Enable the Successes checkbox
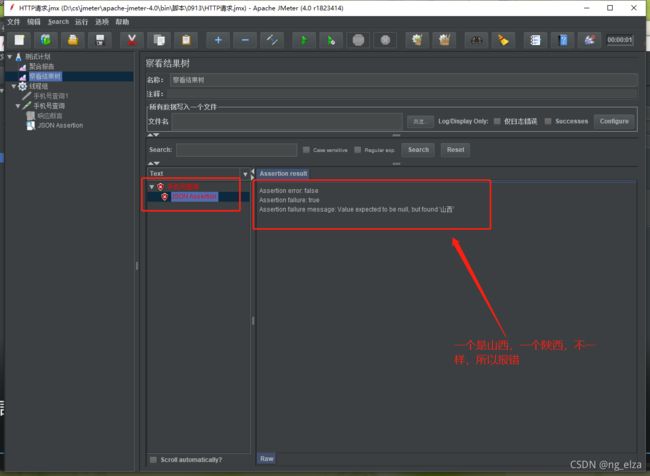 point(548,121)
